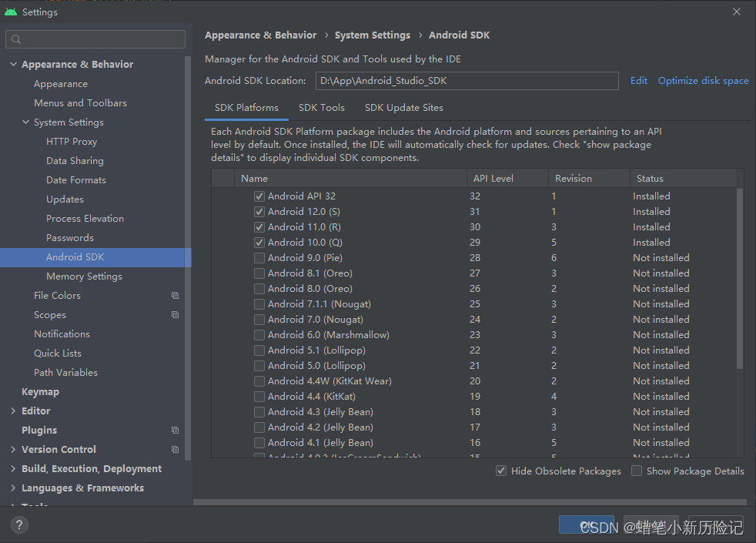The width and height of the screenshot is (756, 543).
Task: Click System Settings in the breadcrumb
Action: 373,35
